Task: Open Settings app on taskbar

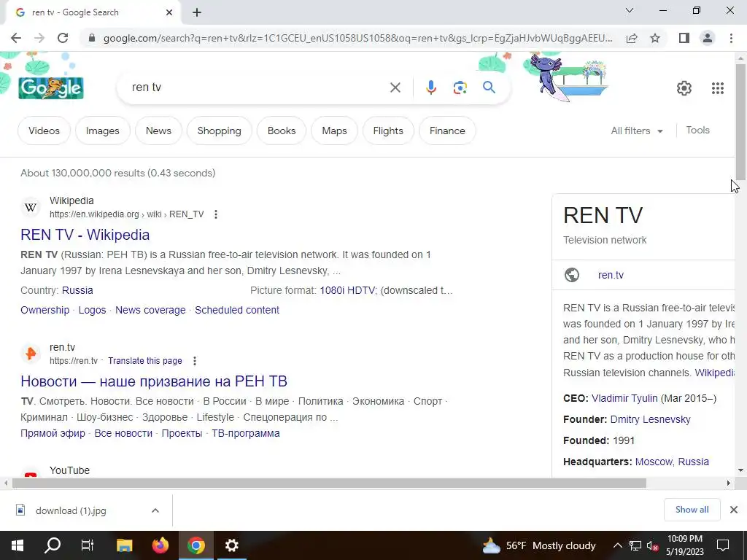Action: point(231,545)
